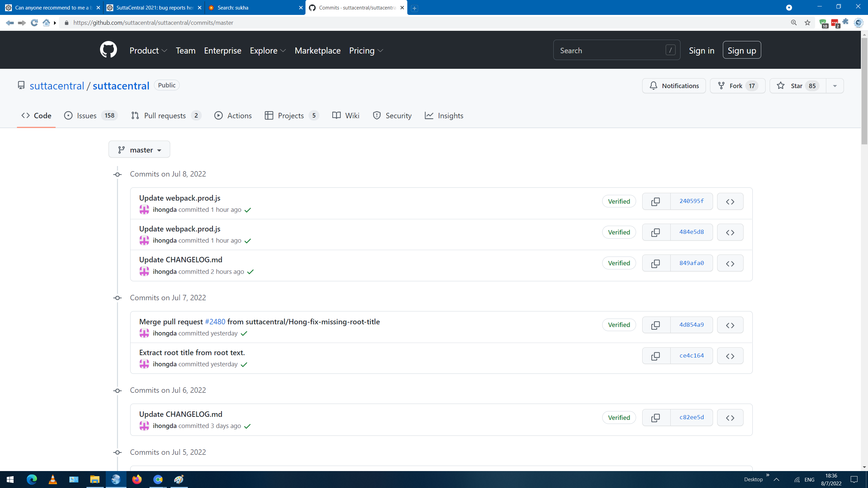868x488 pixels.
Task: Open the Actions tab
Action: 233,116
